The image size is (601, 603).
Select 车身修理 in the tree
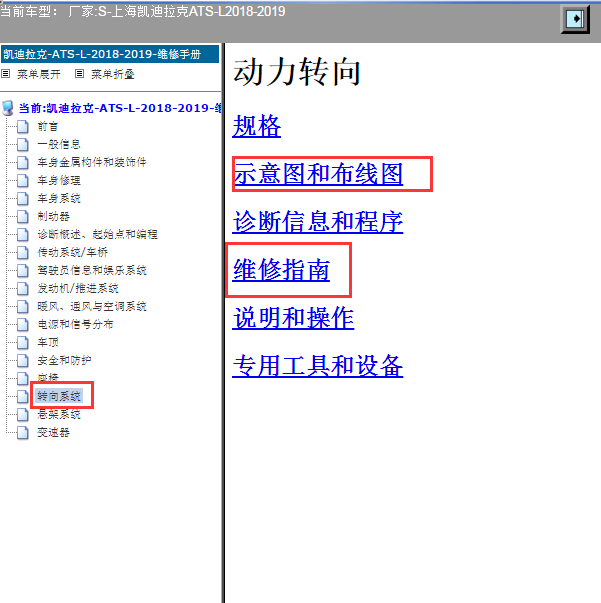59,180
